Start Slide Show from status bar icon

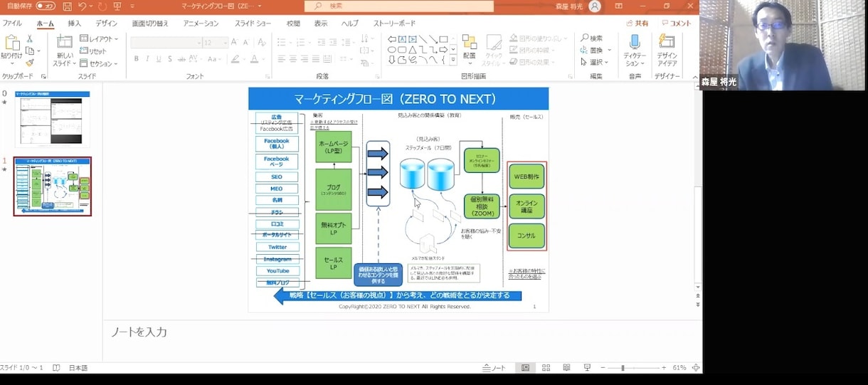[587, 368]
